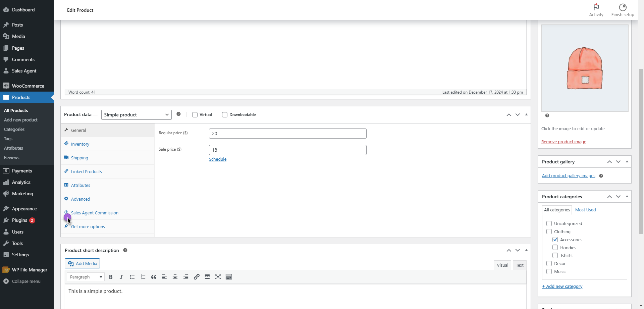Switch to the Attributes product data tab
Image resolution: width=644 pixels, height=309 pixels.
(107, 185)
